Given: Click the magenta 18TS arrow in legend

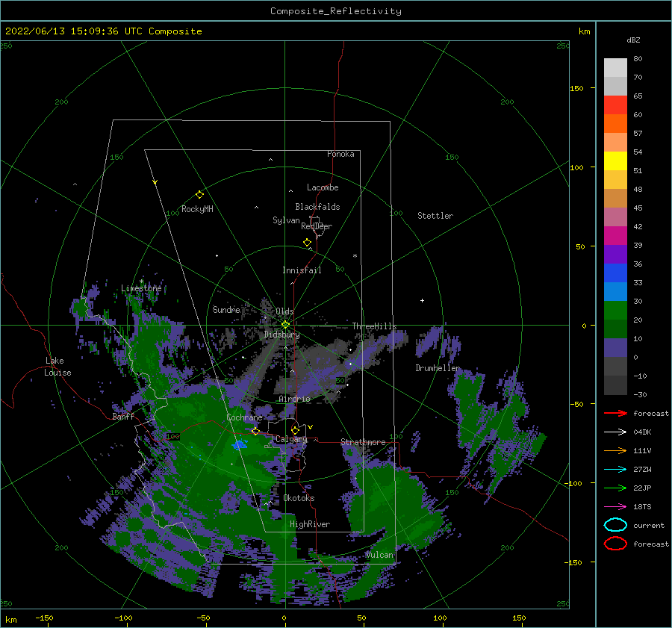Looking at the screenshot, I should click(615, 507).
